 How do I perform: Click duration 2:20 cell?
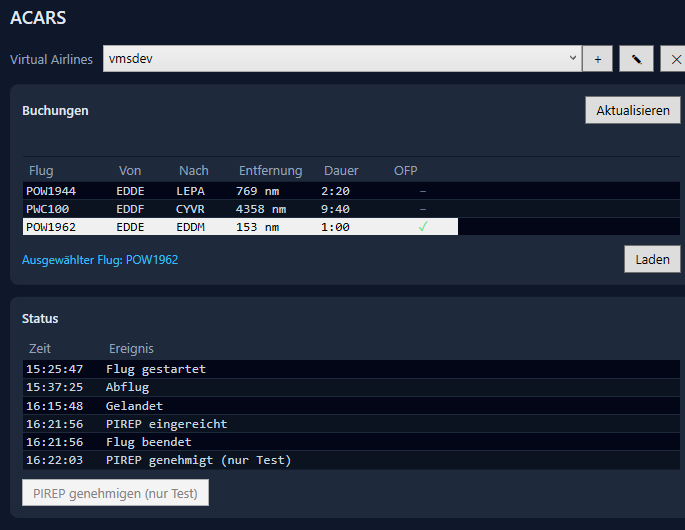335,191
